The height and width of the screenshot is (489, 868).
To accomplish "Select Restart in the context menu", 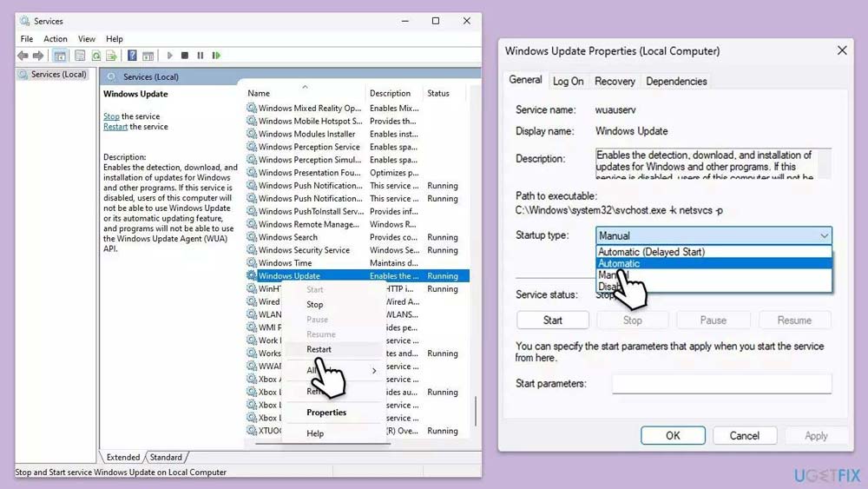I will [x=319, y=349].
